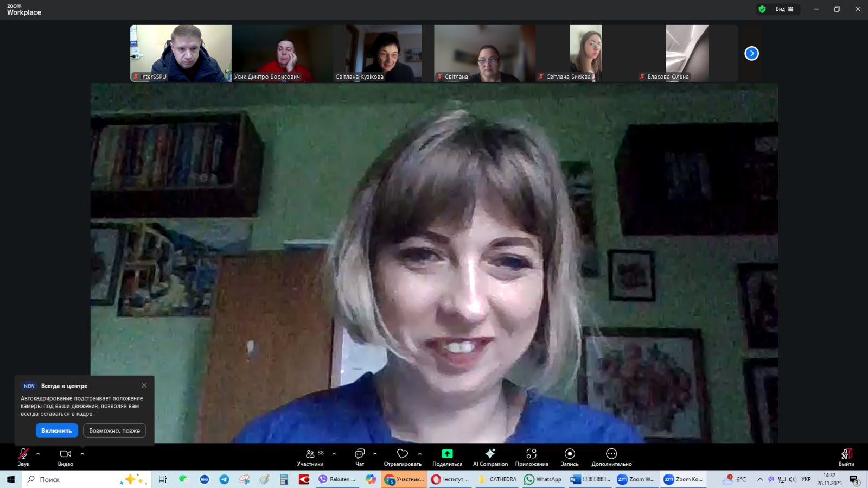Expand audio settings arrow next to microphone

[38, 454]
